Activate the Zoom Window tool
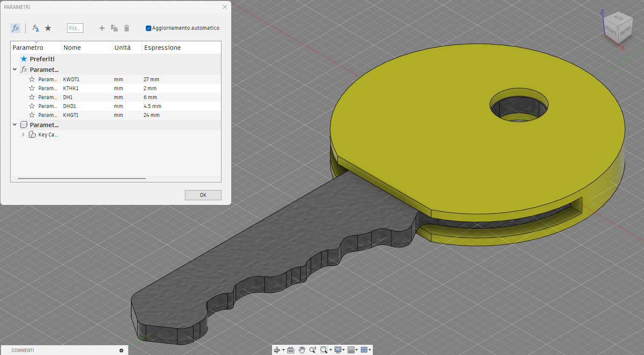The image size is (644, 355). click(x=324, y=349)
